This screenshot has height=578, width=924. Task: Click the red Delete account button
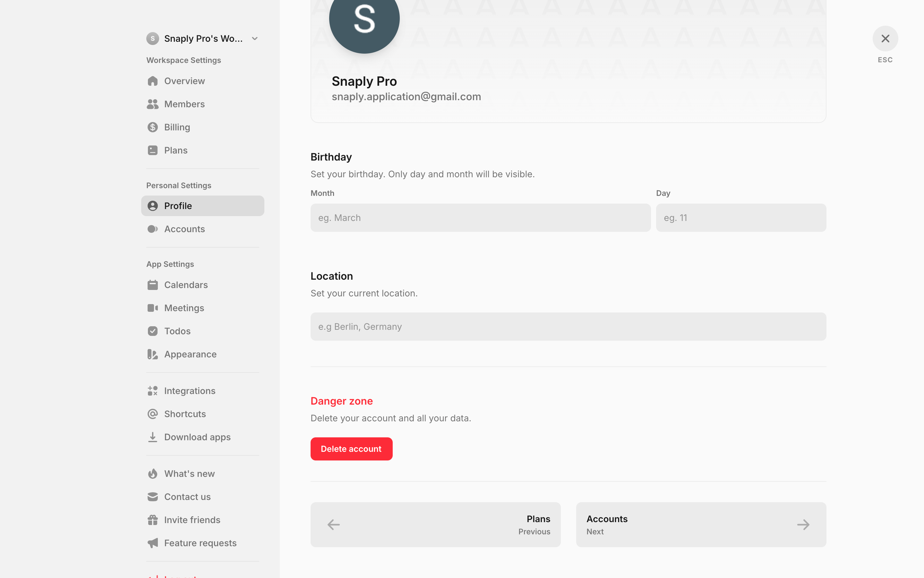pyautogui.click(x=351, y=449)
